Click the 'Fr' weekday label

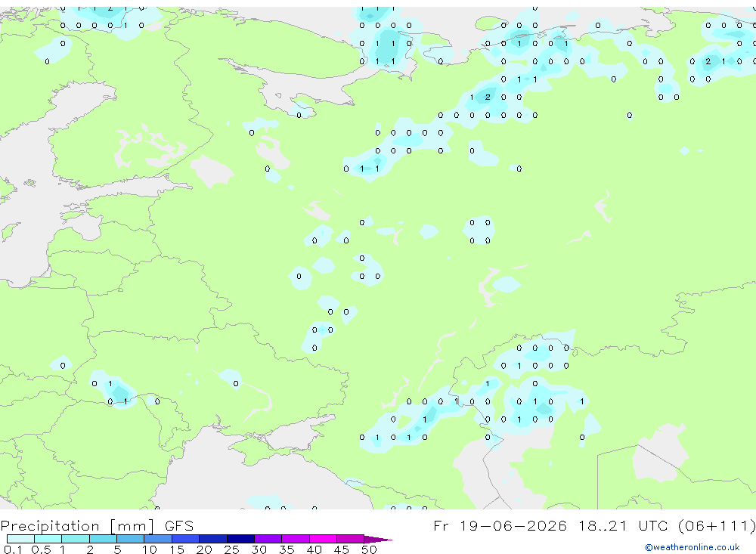(441, 525)
